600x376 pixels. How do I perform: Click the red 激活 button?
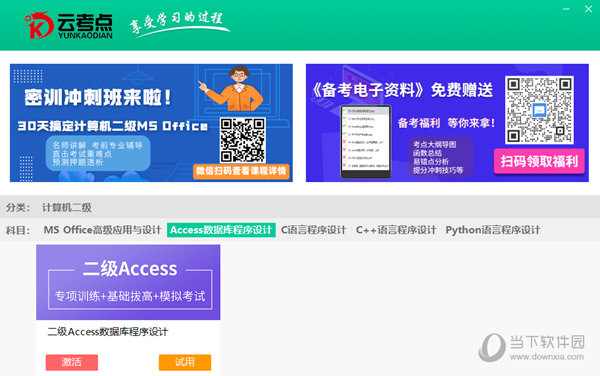coord(72,362)
